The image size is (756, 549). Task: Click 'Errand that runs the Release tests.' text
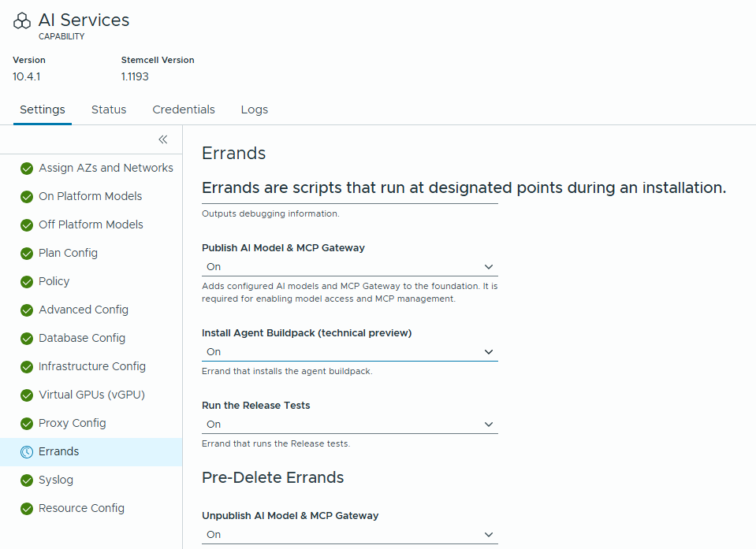[x=276, y=443]
